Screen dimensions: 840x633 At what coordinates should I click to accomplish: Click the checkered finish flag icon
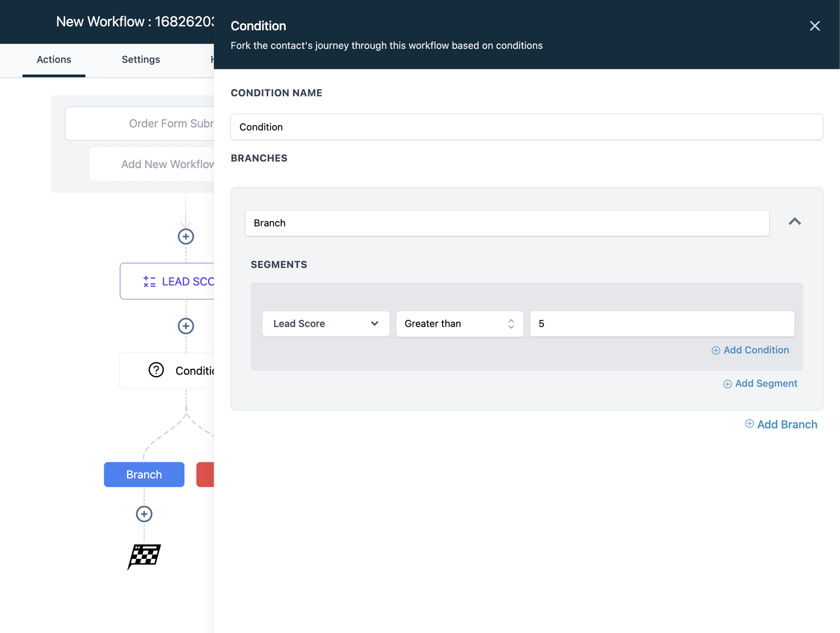coord(144,556)
